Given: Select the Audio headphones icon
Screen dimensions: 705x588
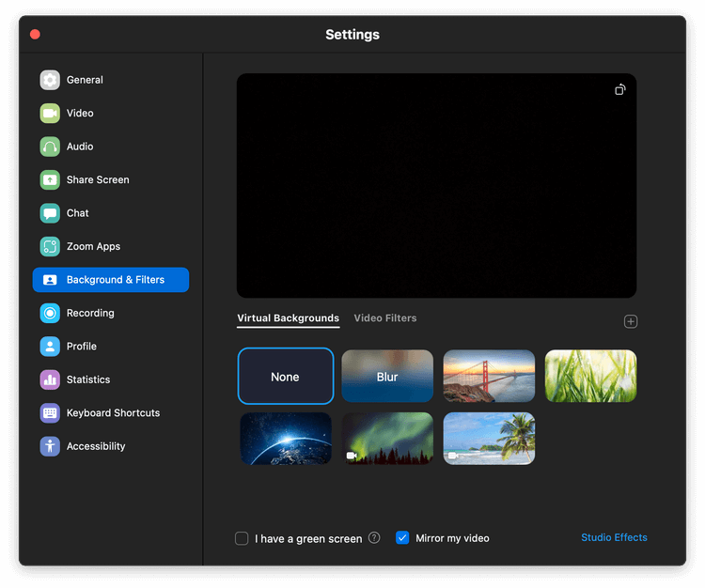Looking at the screenshot, I should pos(50,147).
